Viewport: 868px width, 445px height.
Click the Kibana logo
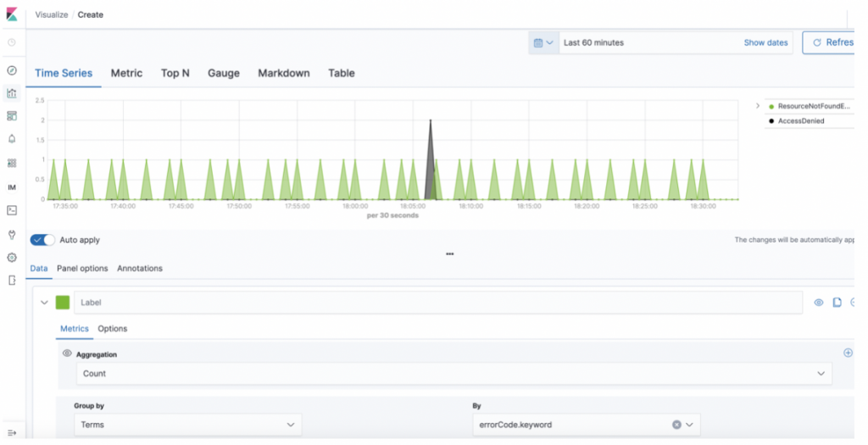[x=13, y=14]
